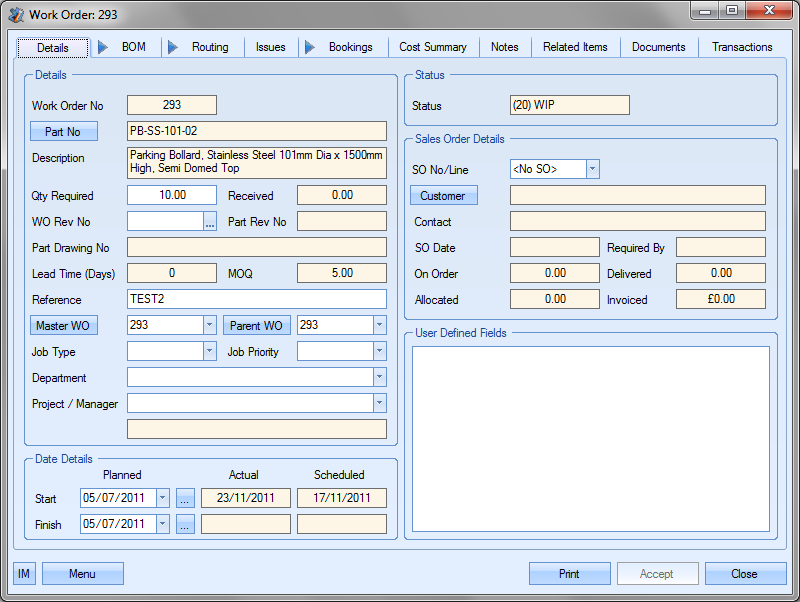Click the WO Rev No ellipsis button
Image resolution: width=800 pixels, height=602 pixels.
pos(210,222)
